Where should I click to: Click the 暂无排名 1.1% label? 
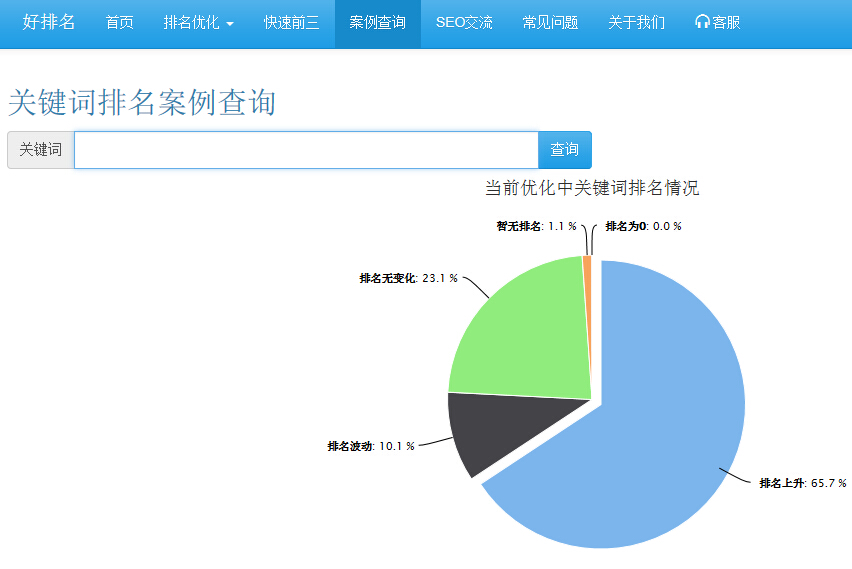point(536,226)
